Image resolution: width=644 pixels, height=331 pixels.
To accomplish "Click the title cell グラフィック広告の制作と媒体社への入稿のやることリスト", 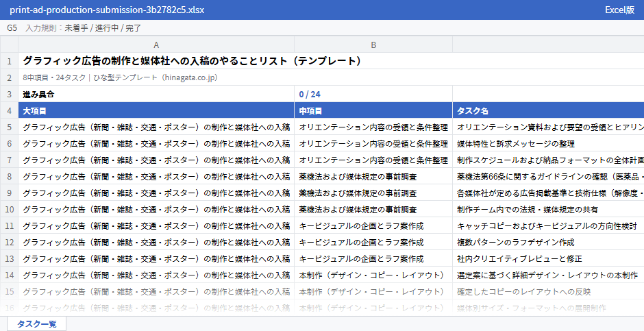I will pos(193,61).
